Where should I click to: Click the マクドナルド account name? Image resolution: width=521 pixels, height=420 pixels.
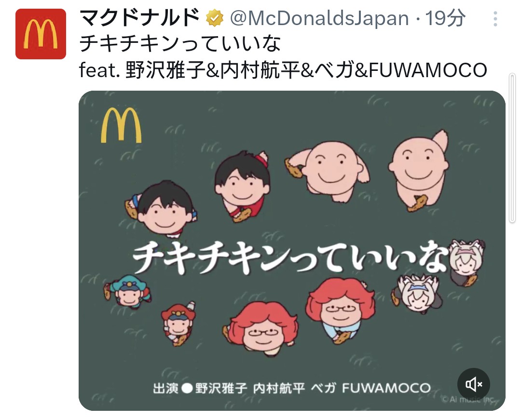[x=140, y=18]
